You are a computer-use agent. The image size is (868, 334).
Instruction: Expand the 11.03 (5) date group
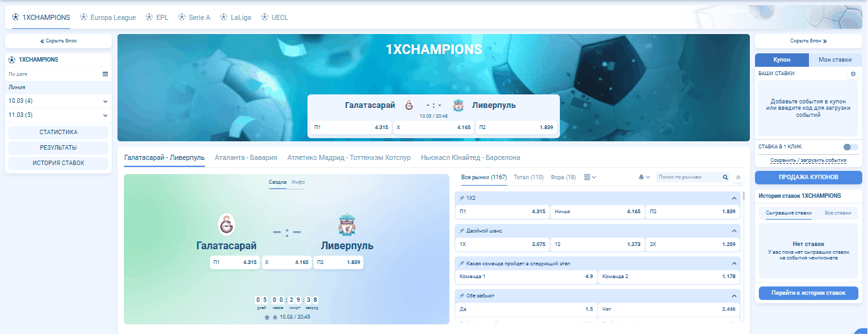(x=58, y=115)
